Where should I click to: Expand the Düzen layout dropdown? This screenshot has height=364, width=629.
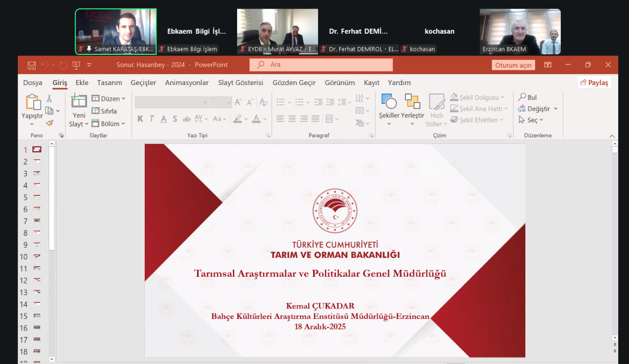(124, 98)
